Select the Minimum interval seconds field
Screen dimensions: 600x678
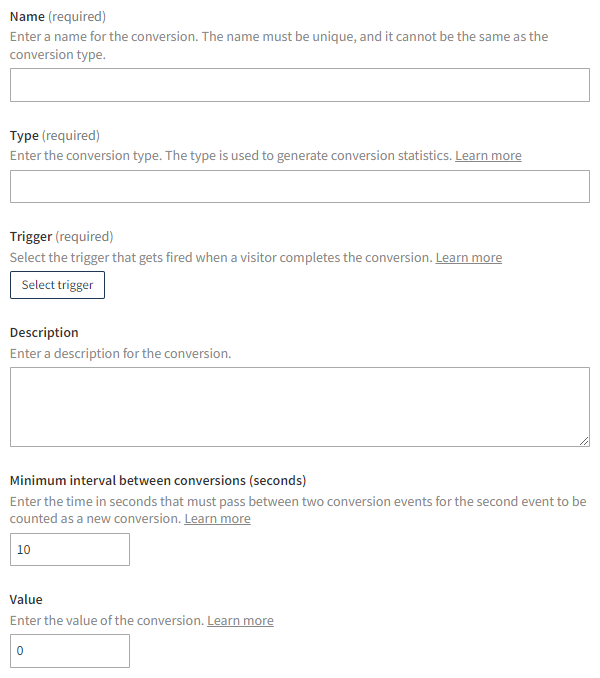coord(70,549)
